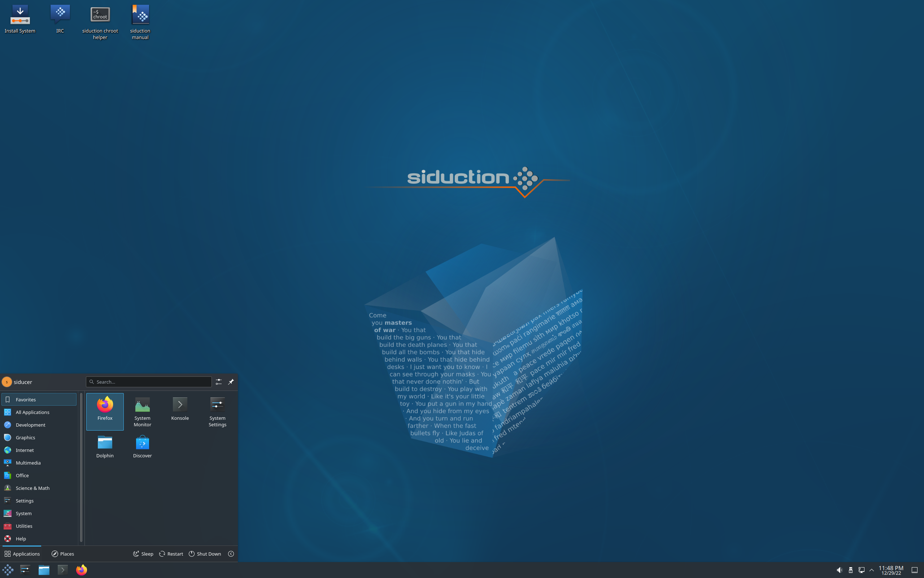Launch Firefox from Favorites grid
Screen dimensions: 924x578
(x=105, y=412)
